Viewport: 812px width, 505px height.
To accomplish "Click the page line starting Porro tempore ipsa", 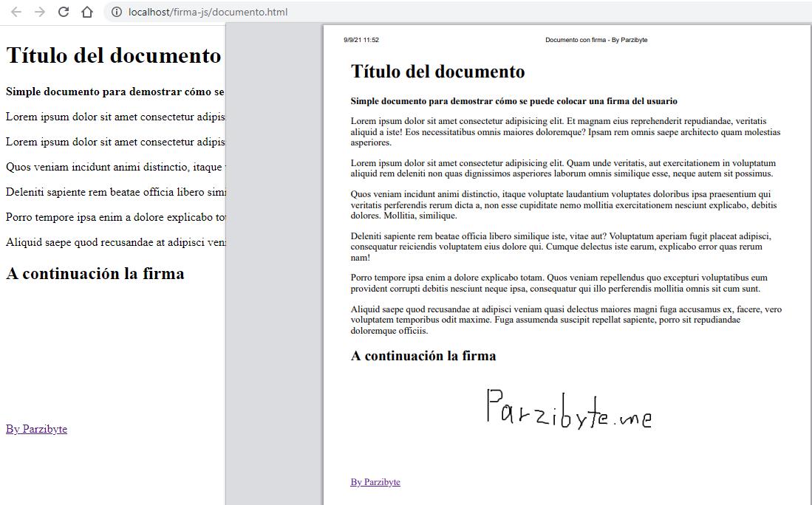I will click(115, 217).
